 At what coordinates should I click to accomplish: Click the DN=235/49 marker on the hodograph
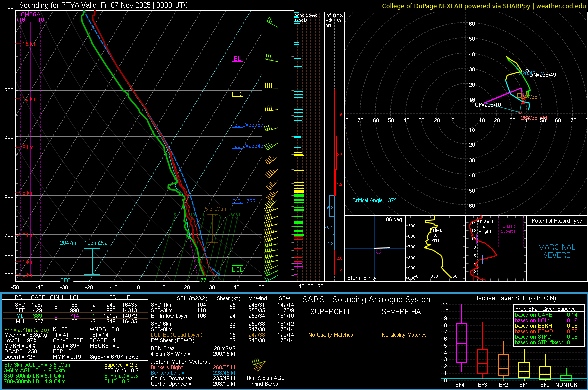point(542,75)
